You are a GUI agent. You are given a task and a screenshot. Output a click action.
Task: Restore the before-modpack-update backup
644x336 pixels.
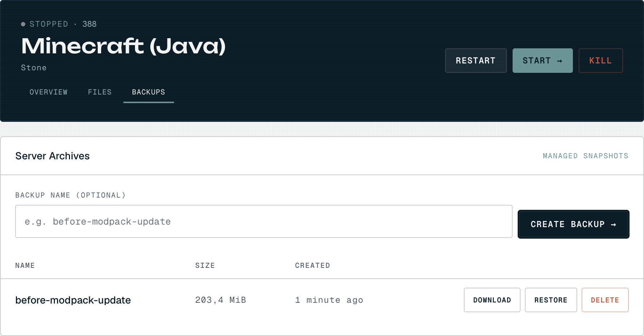(x=551, y=300)
